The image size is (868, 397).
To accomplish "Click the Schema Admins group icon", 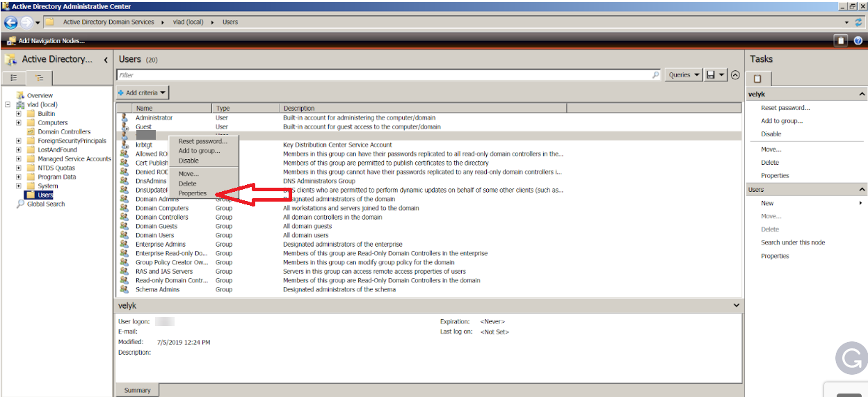I will pyautogui.click(x=124, y=289).
